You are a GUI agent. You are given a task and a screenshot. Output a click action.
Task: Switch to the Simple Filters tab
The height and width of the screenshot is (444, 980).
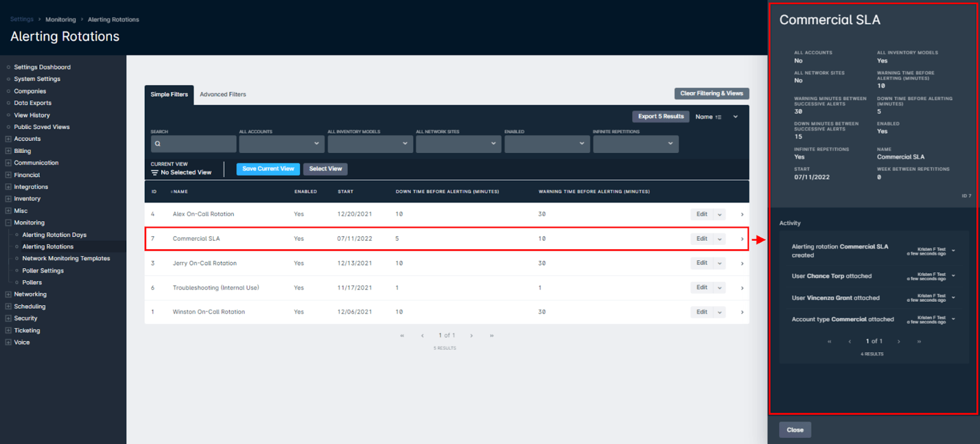click(x=169, y=94)
